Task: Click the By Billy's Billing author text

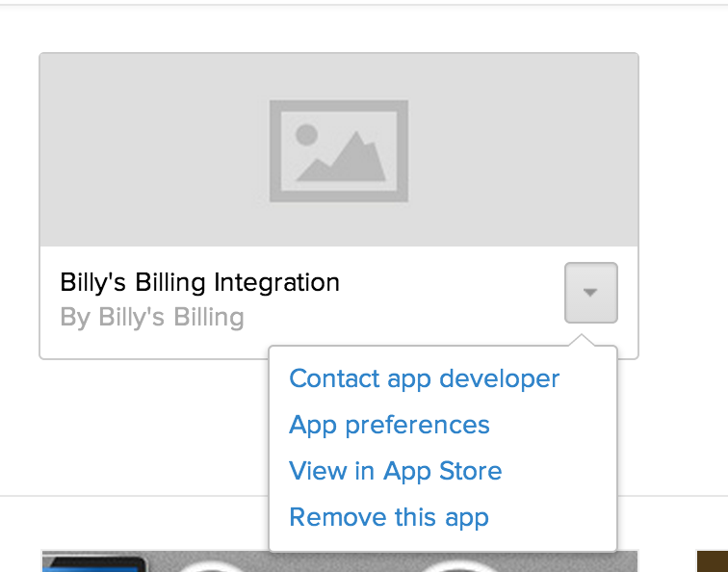Action: [x=152, y=318]
